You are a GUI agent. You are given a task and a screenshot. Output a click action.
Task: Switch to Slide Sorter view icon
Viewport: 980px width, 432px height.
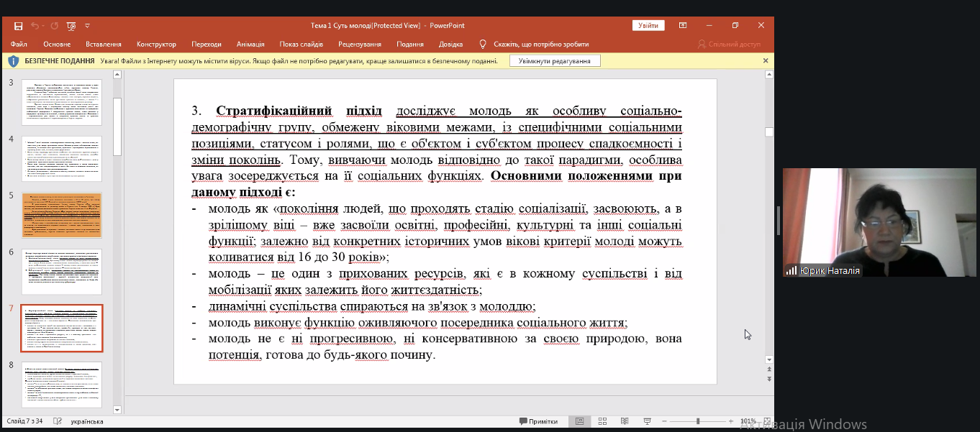(x=602, y=421)
